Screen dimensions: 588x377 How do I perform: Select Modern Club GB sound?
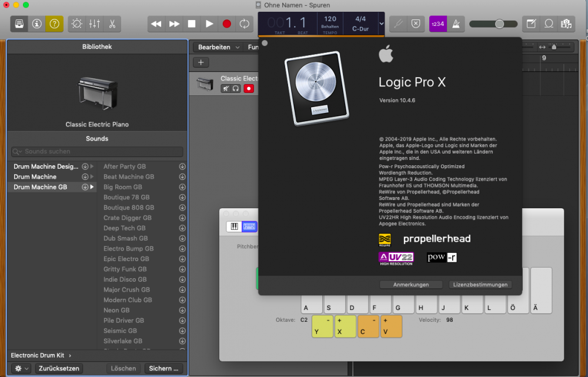tap(128, 300)
